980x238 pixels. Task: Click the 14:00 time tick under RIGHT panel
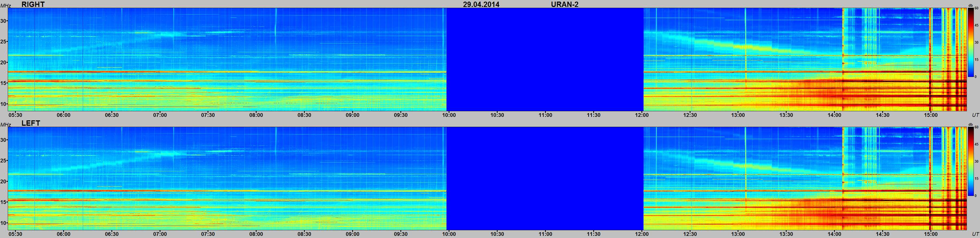point(834,115)
